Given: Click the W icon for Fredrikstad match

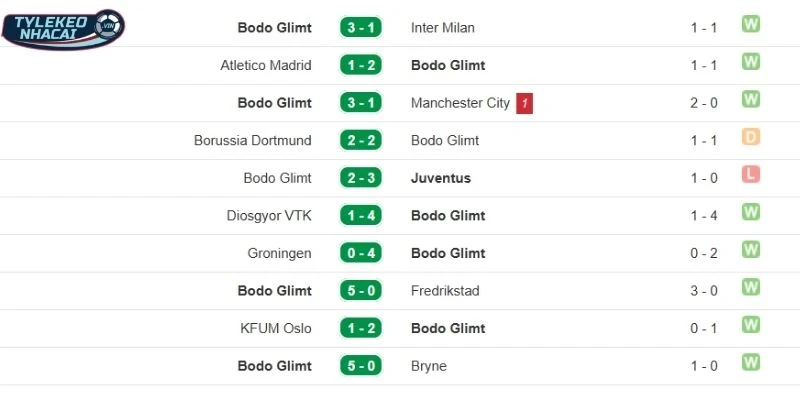Looking at the screenshot, I should 751,288.
